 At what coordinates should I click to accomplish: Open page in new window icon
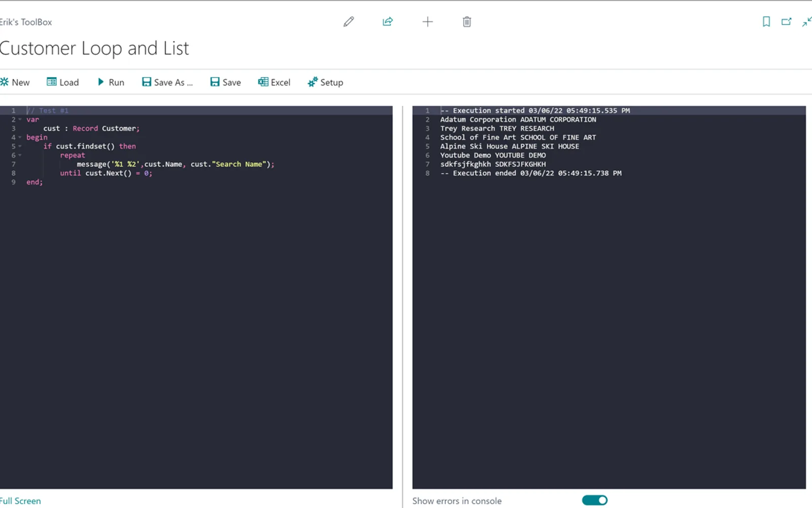tap(787, 22)
